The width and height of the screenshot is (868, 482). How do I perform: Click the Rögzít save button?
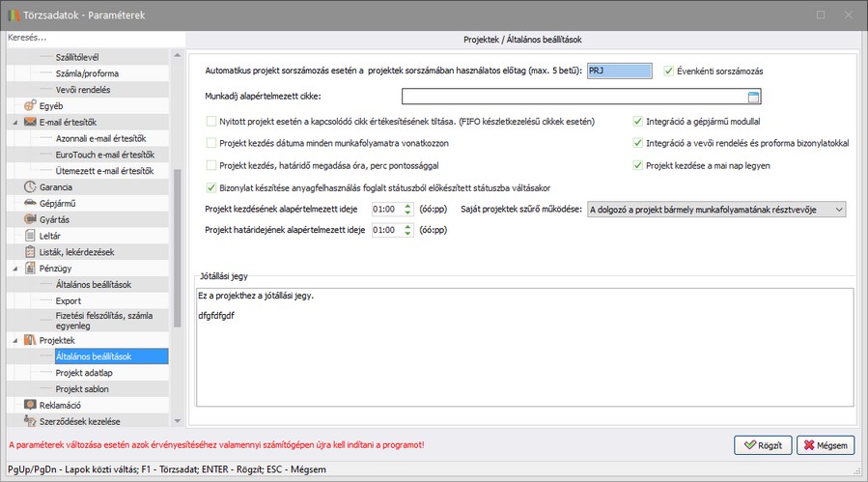point(761,445)
